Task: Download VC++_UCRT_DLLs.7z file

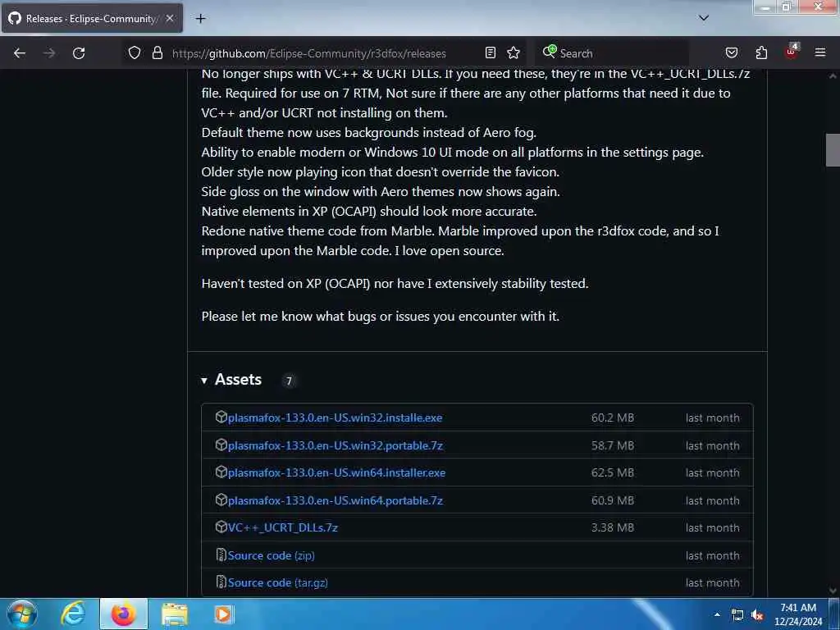Action: (x=283, y=527)
